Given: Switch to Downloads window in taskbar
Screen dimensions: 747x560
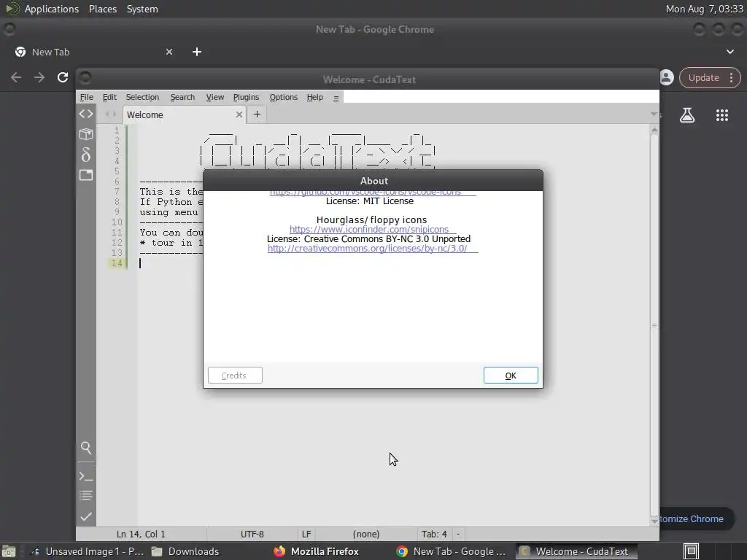Looking at the screenshot, I should 185,551.
